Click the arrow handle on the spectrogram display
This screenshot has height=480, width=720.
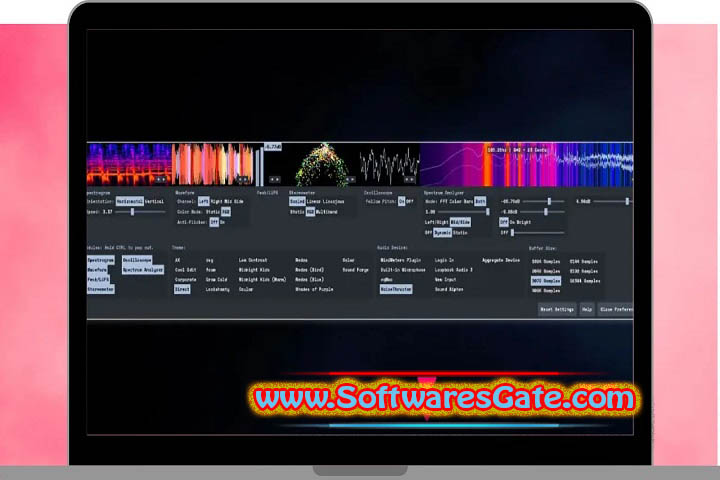[161, 180]
